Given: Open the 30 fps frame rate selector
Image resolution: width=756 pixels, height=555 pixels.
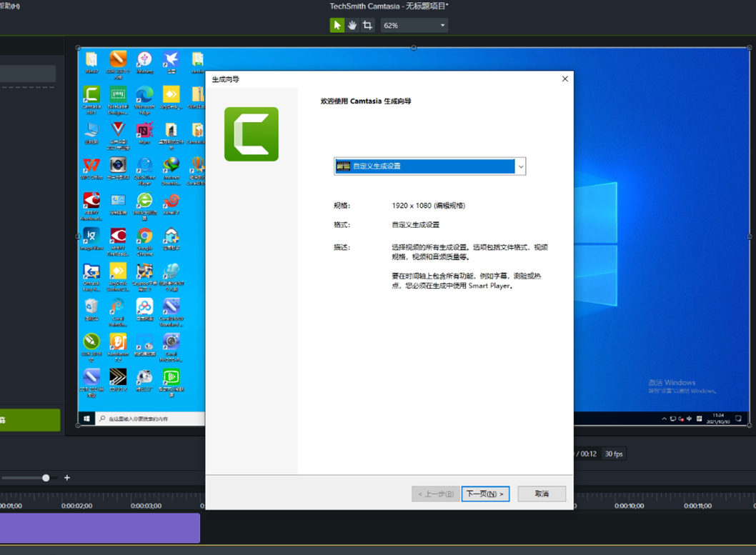Looking at the screenshot, I should click(614, 454).
